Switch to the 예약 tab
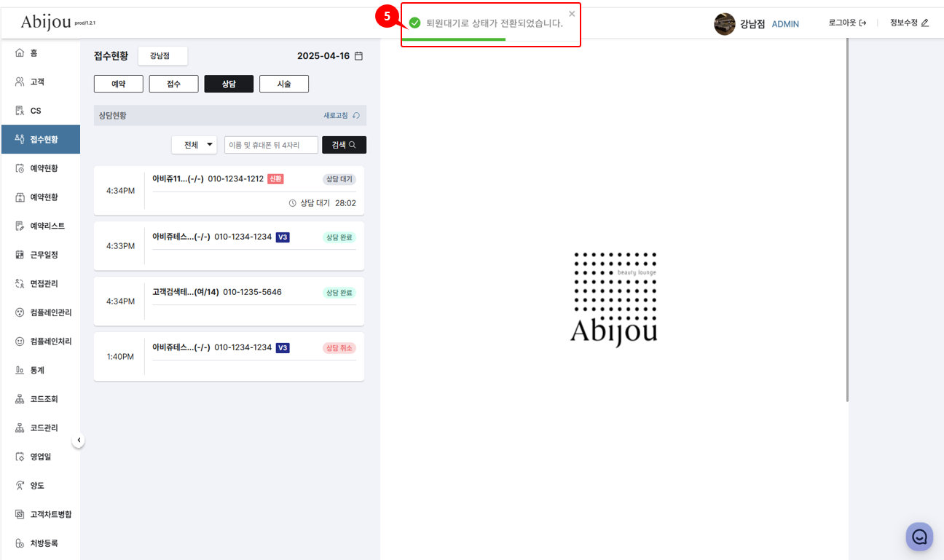Screen dimensions: 944x560 click(x=119, y=84)
